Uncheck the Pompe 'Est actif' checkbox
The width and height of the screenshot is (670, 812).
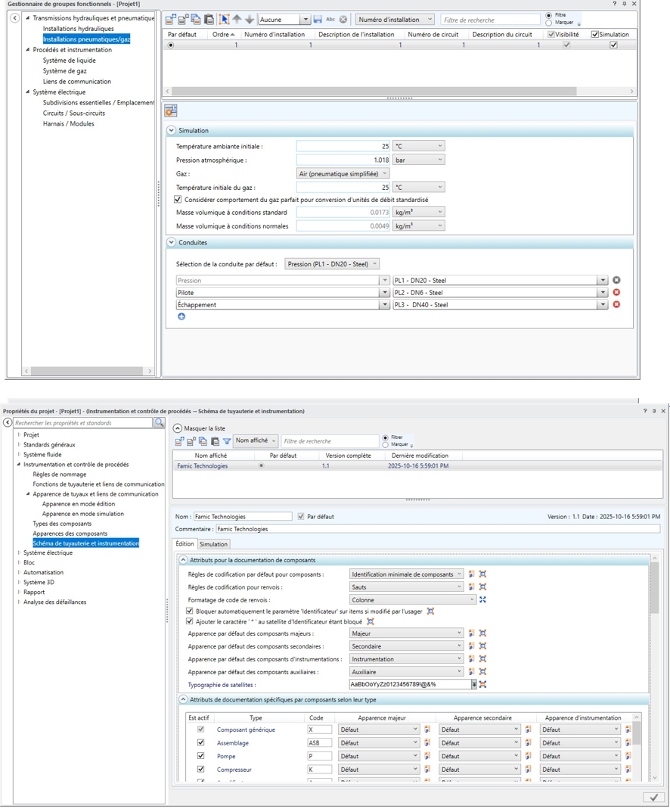click(200, 756)
